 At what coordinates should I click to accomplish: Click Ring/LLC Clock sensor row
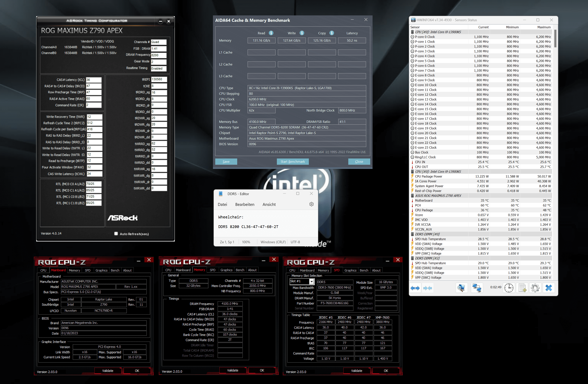[481, 157]
